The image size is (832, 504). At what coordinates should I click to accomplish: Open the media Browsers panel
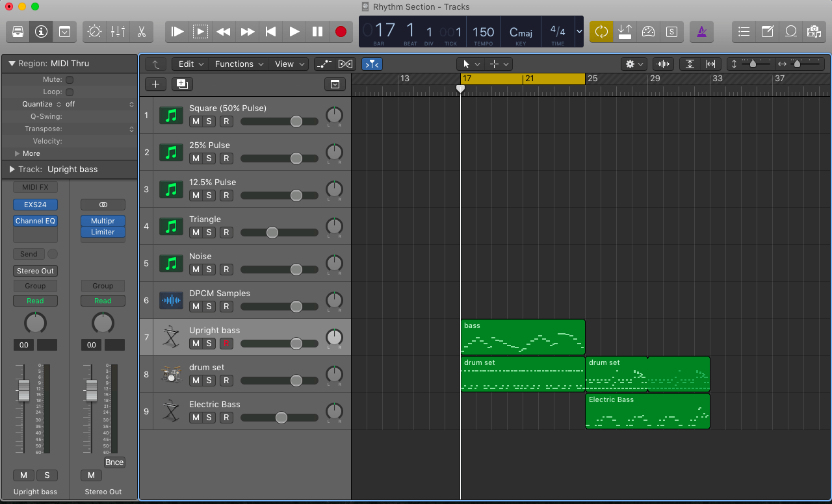pyautogui.click(x=814, y=31)
